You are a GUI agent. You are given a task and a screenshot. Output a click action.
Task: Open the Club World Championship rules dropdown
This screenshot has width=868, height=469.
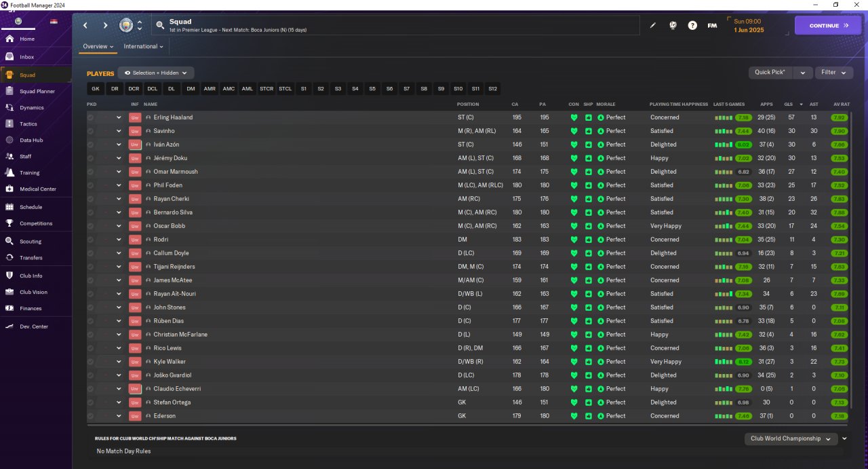coord(791,438)
